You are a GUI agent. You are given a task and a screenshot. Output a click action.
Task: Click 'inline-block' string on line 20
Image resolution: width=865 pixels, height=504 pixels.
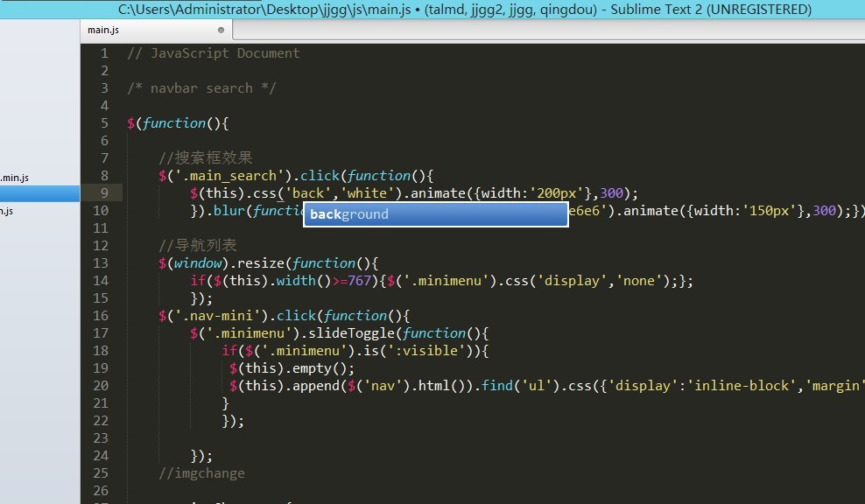742,386
